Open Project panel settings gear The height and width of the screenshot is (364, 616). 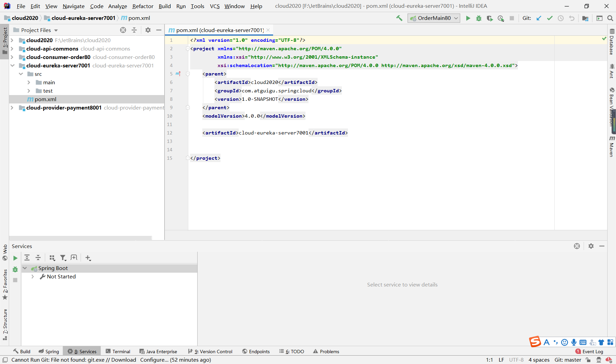148,30
